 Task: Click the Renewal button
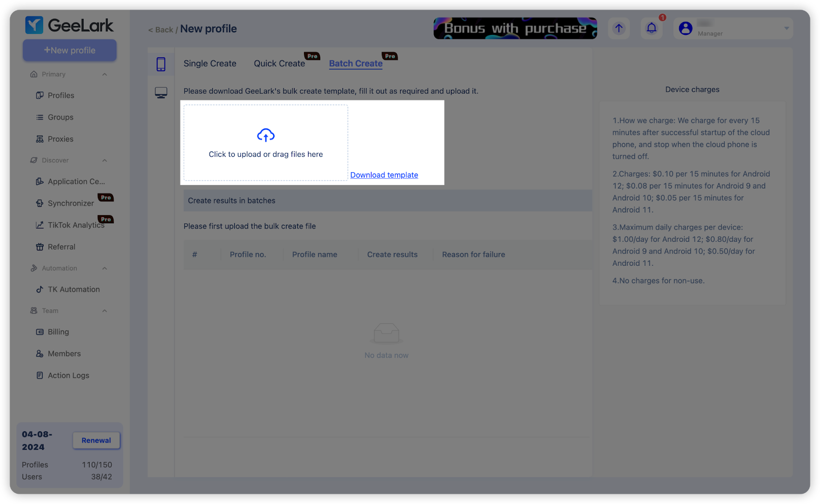pyautogui.click(x=96, y=440)
